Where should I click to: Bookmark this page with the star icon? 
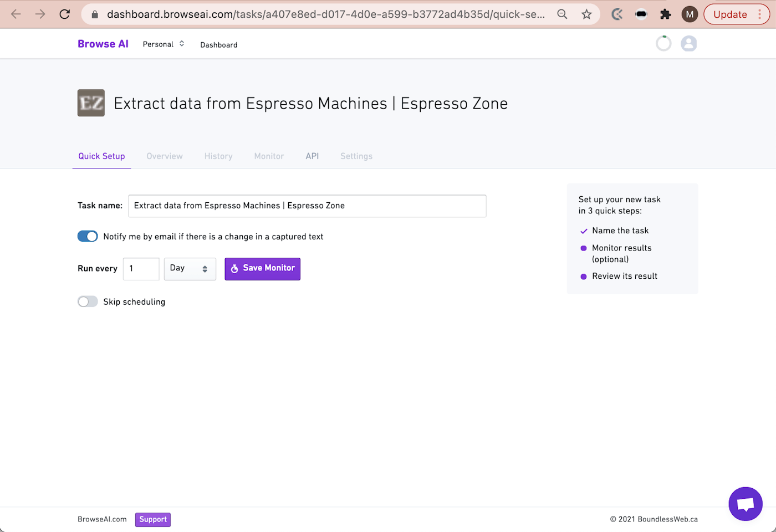[x=586, y=14]
